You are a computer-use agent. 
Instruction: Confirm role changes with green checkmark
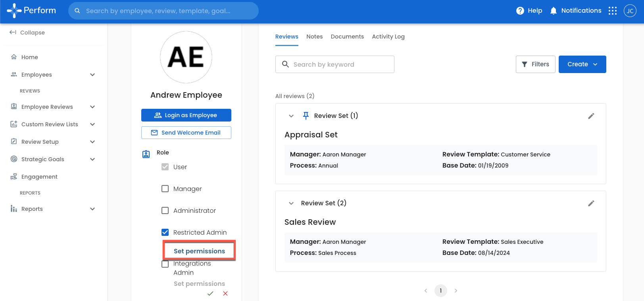pyautogui.click(x=210, y=293)
